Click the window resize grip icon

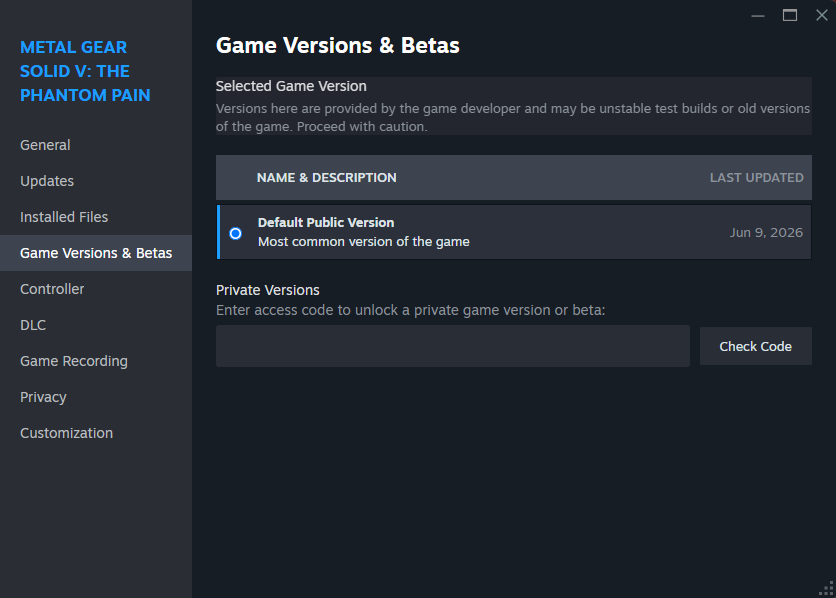coord(827,589)
